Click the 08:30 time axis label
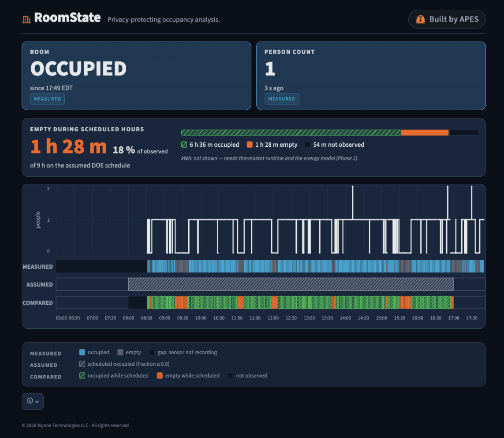Image resolution: width=504 pixels, height=438 pixels. [x=146, y=318]
